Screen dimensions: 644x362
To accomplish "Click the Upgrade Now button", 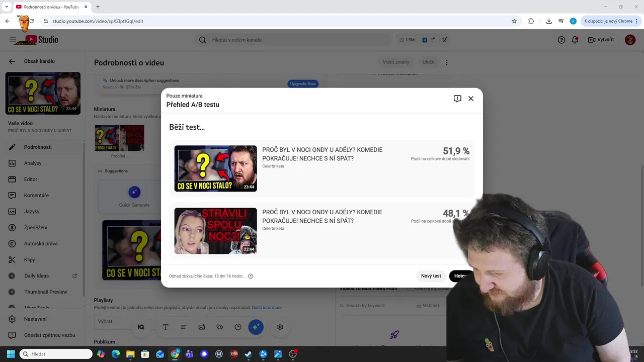I will click(303, 83).
